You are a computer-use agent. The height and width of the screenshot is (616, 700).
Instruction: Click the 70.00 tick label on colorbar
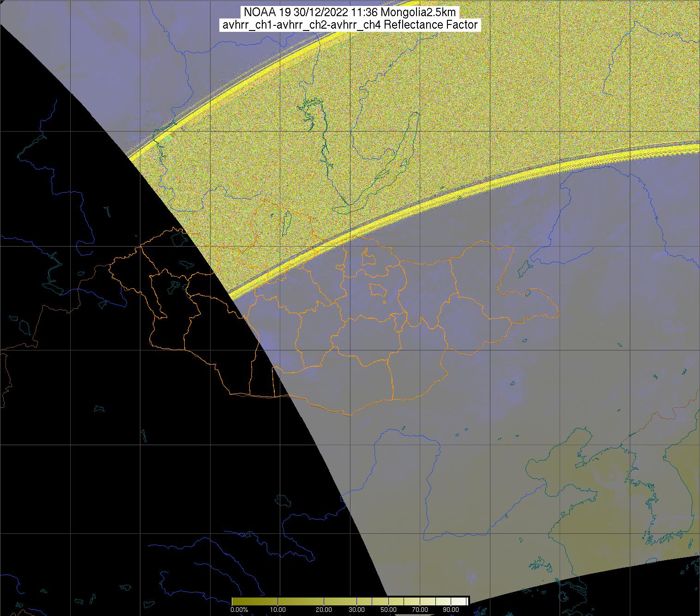click(x=420, y=610)
